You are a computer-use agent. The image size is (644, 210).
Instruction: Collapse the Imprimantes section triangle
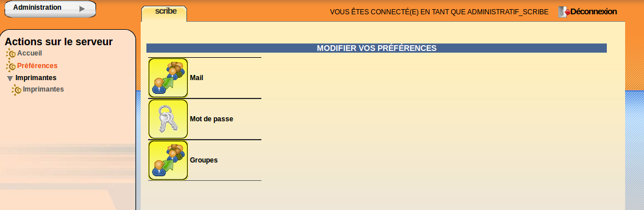(x=10, y=78)
